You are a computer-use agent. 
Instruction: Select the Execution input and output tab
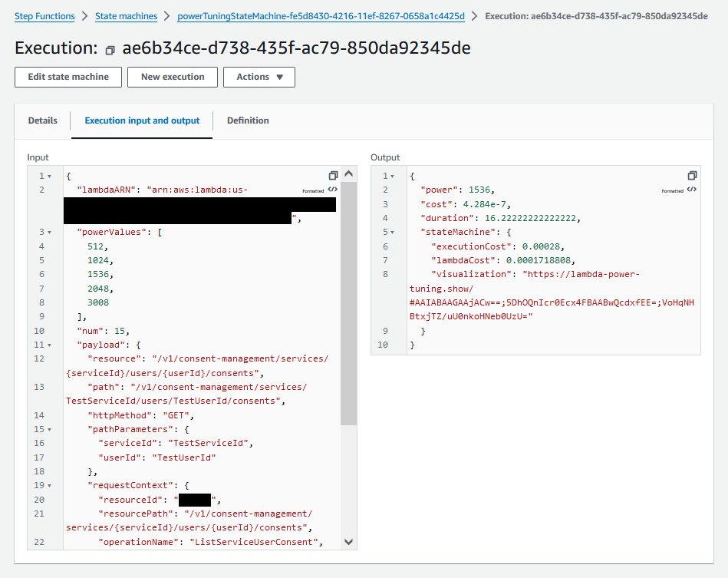pos(142,121)
